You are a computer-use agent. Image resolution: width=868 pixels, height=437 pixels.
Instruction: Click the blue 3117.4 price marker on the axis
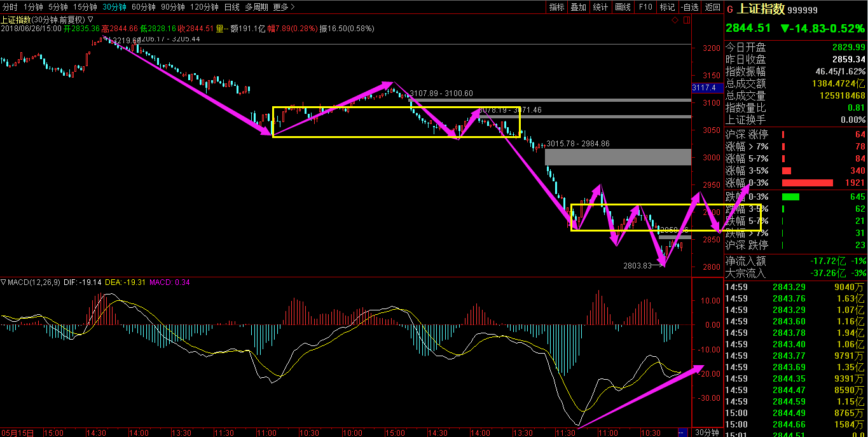coord(704,88)
